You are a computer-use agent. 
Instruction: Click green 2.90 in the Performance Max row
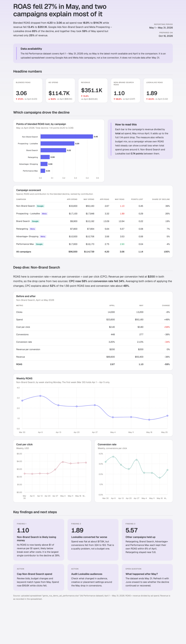(122, 244)
